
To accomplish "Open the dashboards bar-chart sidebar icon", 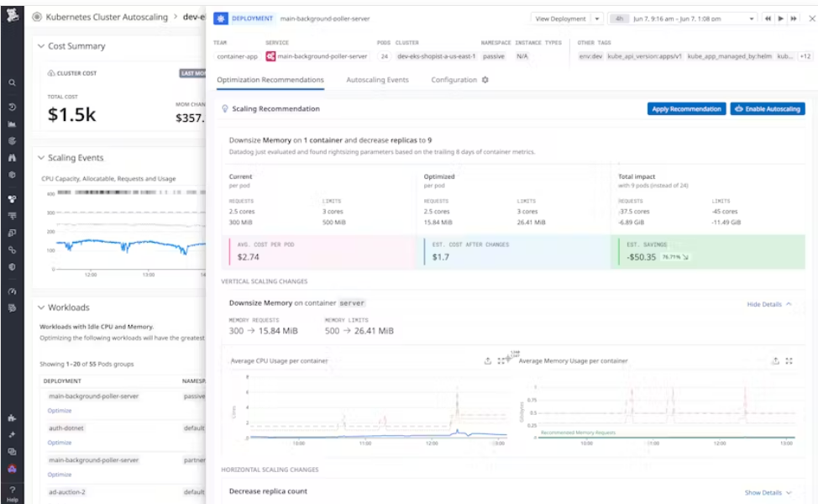I will [x=12, y=124].
